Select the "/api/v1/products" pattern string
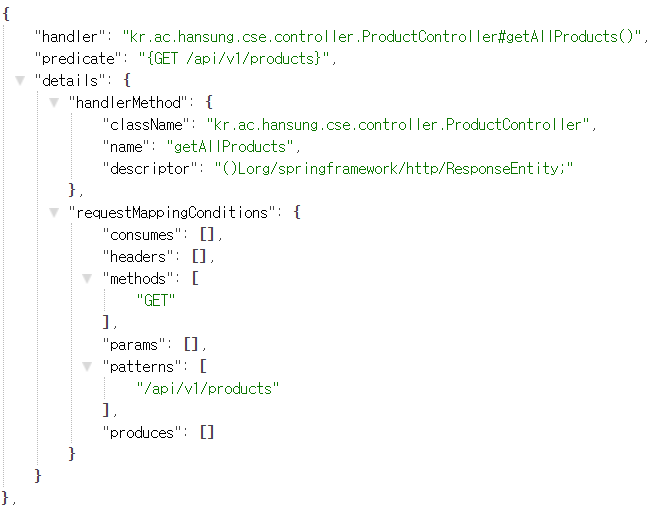This screenshot has height=510, width=653. point(208,388)
